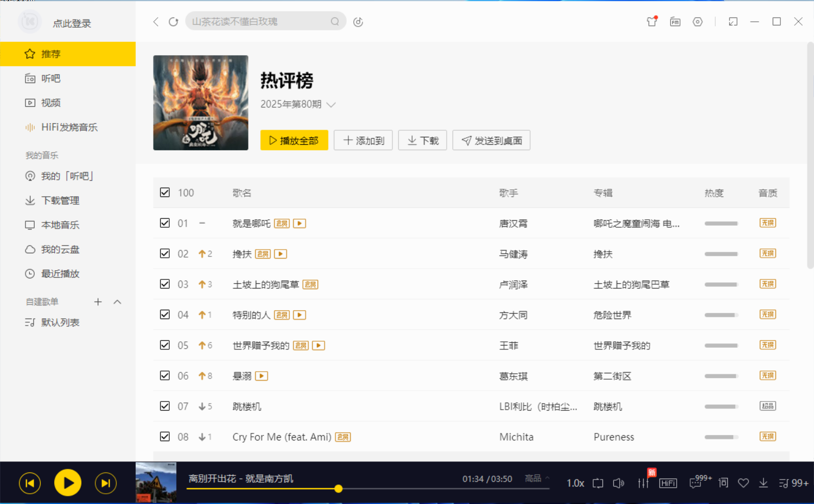The width and height of the screenshot is (814, 504).
Task: Refresh the page with the reload icon
Action: (173, 22)
